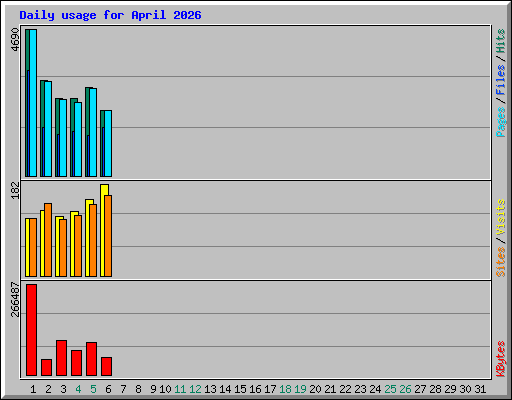The height and width of the screenshot is (400, 512).
Task: Click day label 31 on x-axis
Action: click(x=480, y=389)
